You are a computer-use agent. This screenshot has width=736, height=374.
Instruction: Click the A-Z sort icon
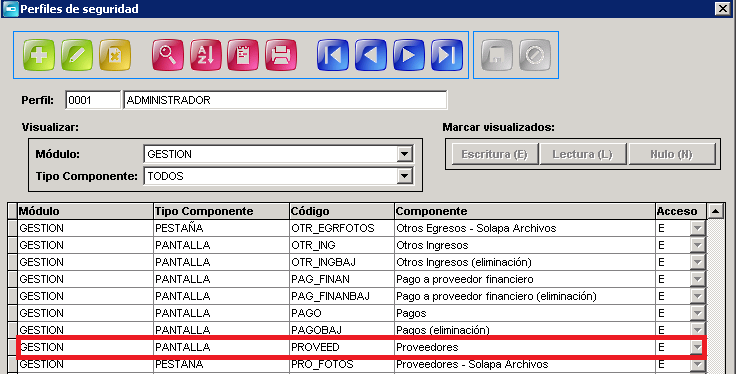tap(206, 55)
